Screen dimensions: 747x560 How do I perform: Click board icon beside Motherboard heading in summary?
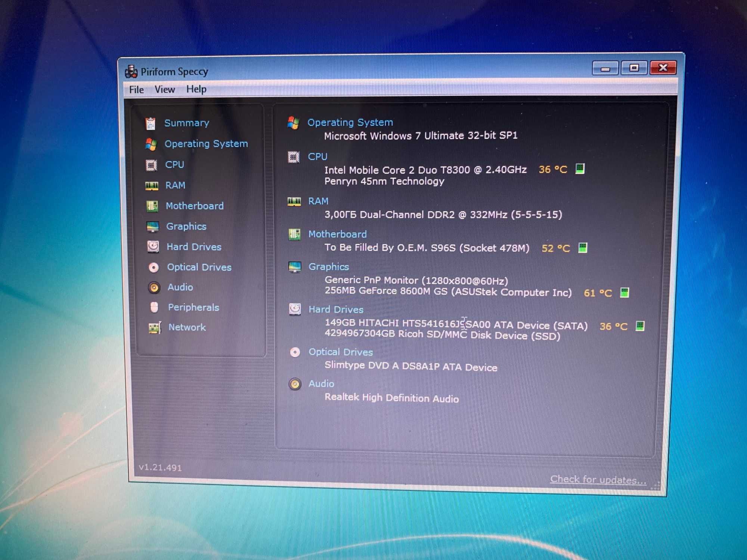pos(294,234)
